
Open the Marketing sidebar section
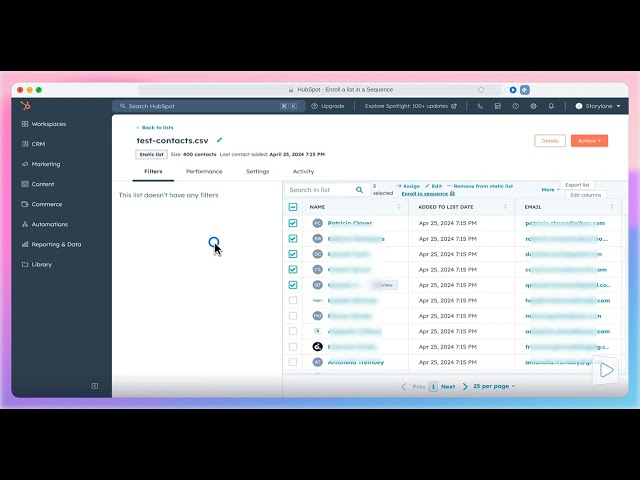[x=41, y=164]
